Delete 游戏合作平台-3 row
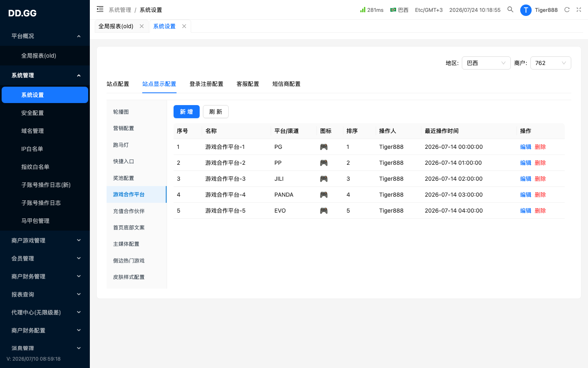 [540, 179]
